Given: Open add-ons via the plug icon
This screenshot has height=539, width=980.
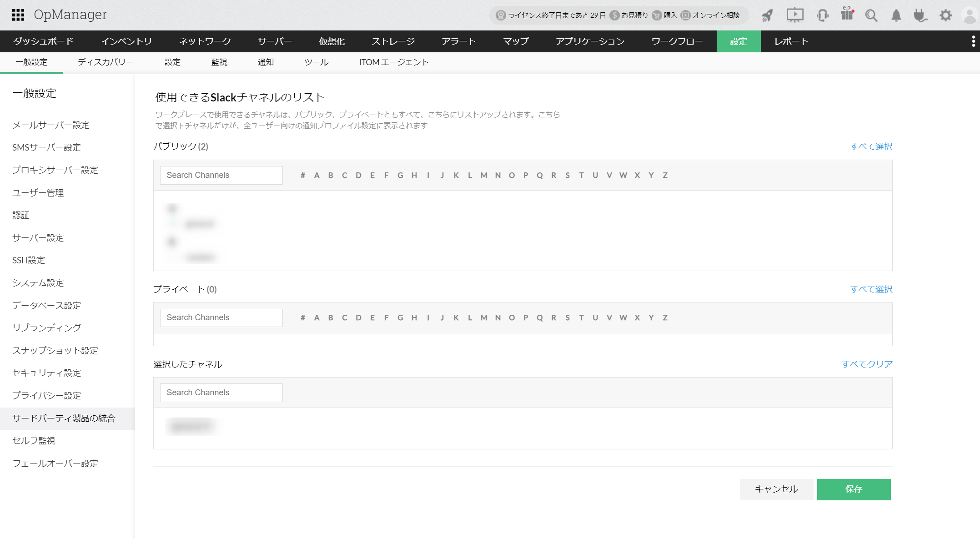Looking at the screenshot, I should click(920, 15).
